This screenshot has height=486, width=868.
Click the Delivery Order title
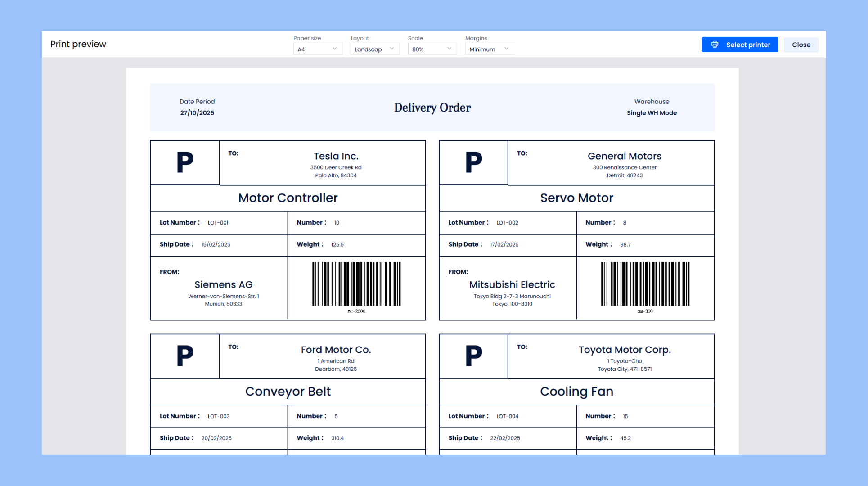pos(432,108)
